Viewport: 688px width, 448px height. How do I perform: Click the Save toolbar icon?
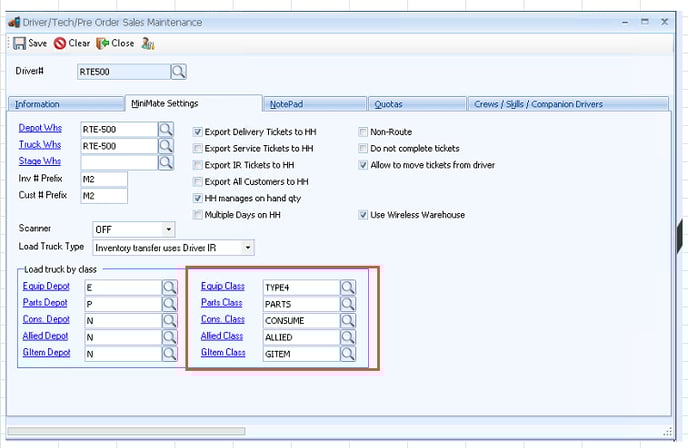[x=19, y=43]
